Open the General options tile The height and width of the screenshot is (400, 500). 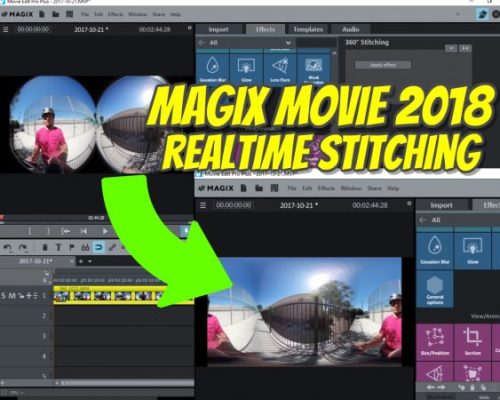435,289
